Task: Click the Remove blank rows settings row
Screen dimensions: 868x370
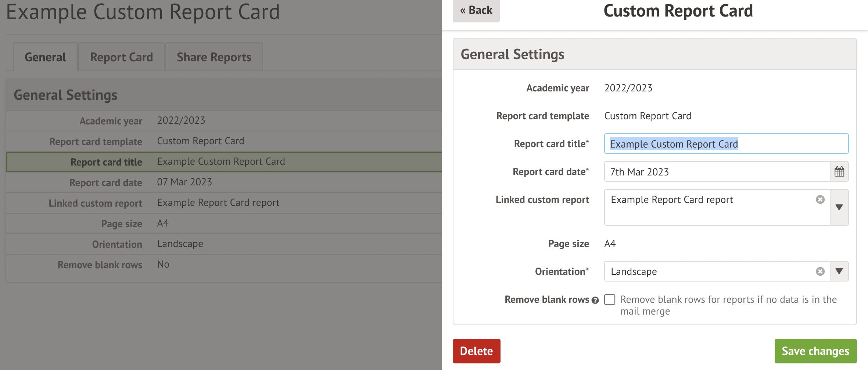Action: (x=223, y=265)
